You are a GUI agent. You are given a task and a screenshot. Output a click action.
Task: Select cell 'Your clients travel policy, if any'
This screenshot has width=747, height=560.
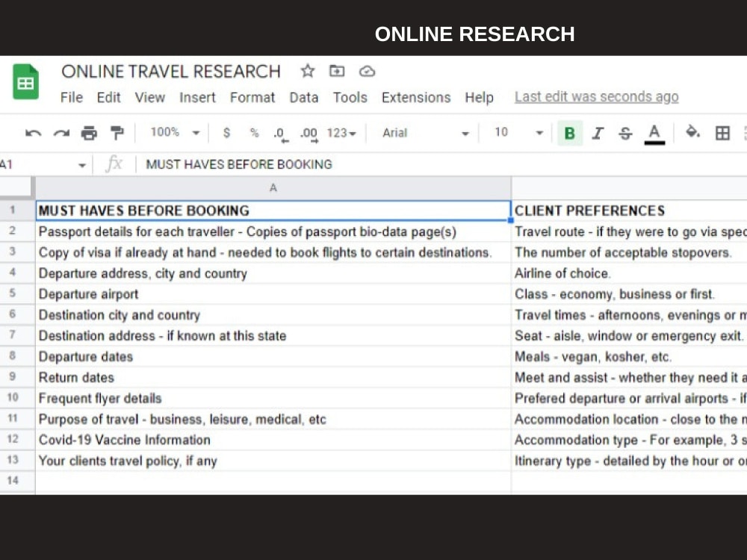pyautogui.click(x=273, y=461)
